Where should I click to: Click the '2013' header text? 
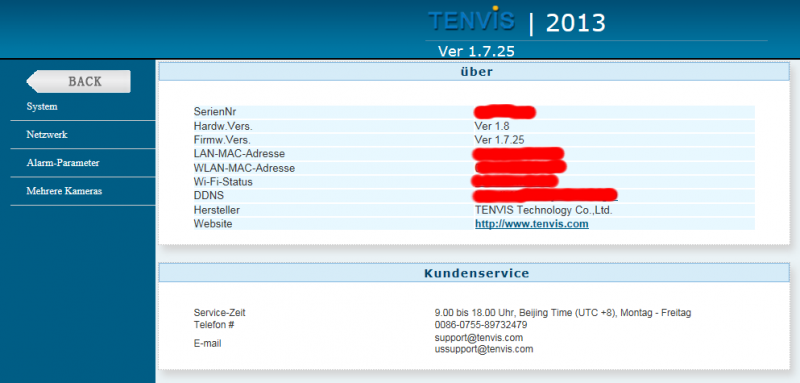(x=576, y=23)
